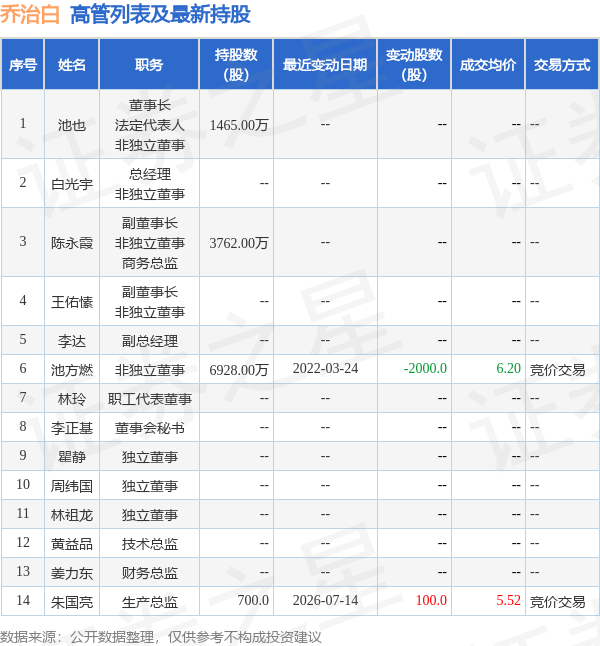
Task: Click the 6.20 average price cell
Action: 509,369
